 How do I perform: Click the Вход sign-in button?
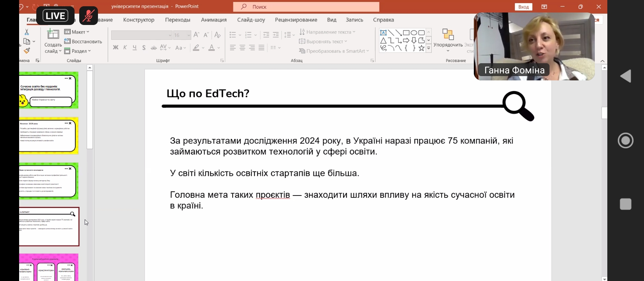click(523, 7)
